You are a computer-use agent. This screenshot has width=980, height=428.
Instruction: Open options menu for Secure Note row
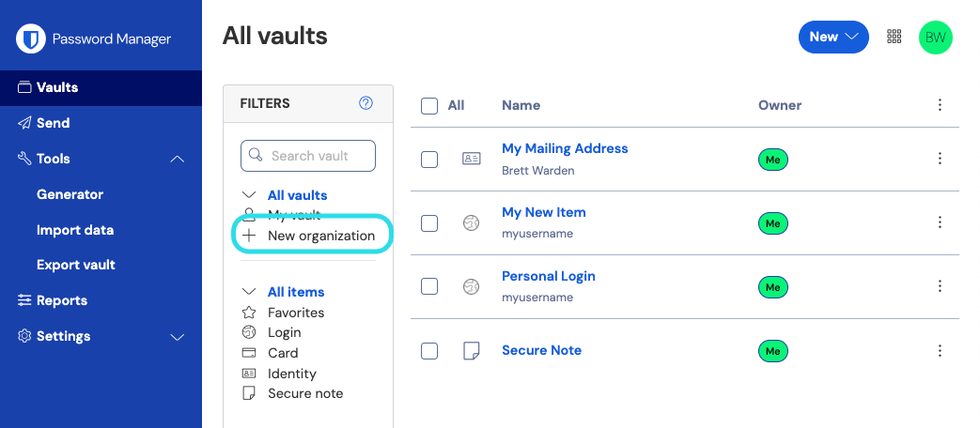[940, 351]
